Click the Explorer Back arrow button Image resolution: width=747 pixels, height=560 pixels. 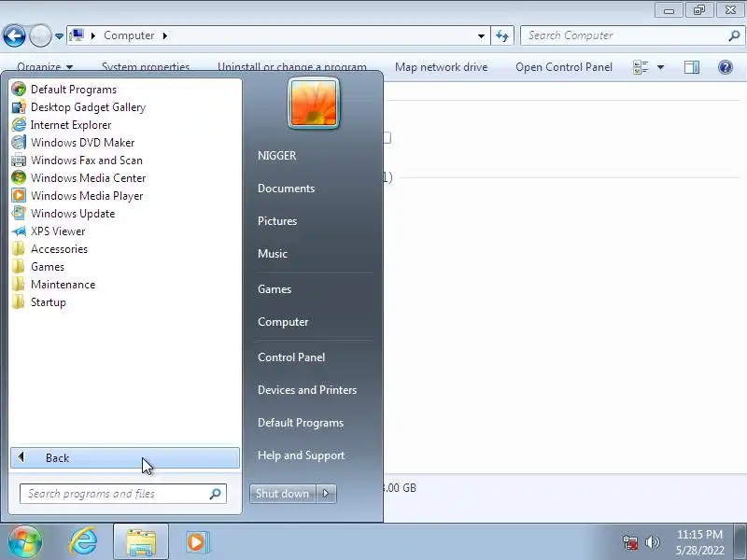click(x=14, y=35)
